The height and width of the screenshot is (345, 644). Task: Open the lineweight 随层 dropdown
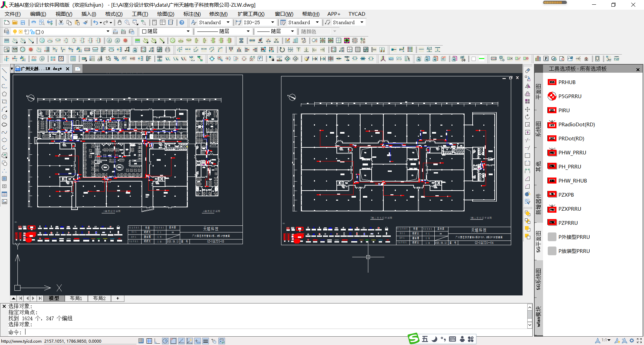pos(292,31)
